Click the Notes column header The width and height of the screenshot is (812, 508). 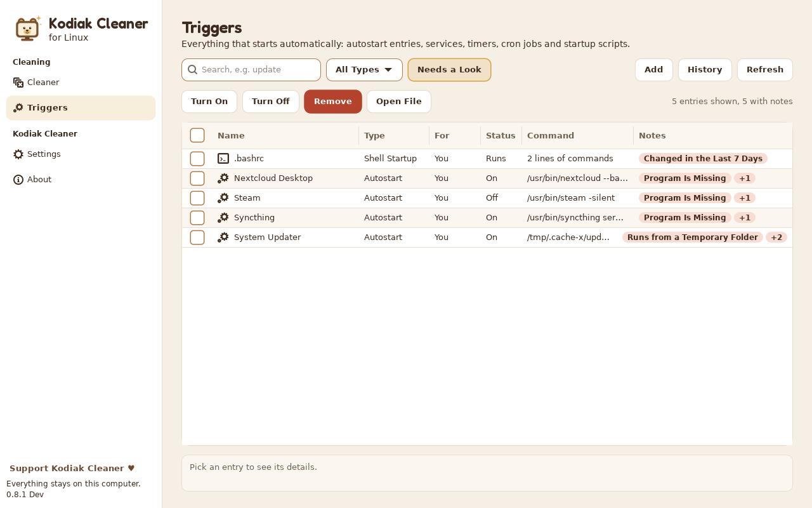tap(713, 135)
